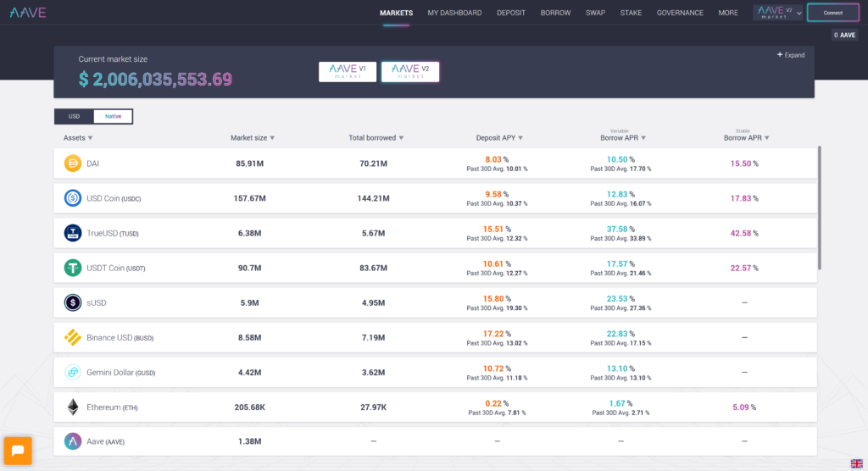Click the Ethereum token icon

coord(73,407)
